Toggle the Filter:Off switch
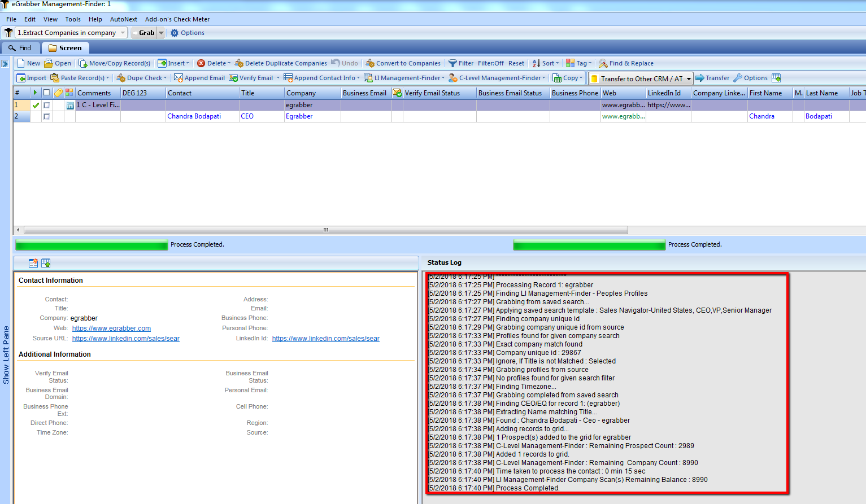Viewport: 866px width, 504px height. pos(491,63)
